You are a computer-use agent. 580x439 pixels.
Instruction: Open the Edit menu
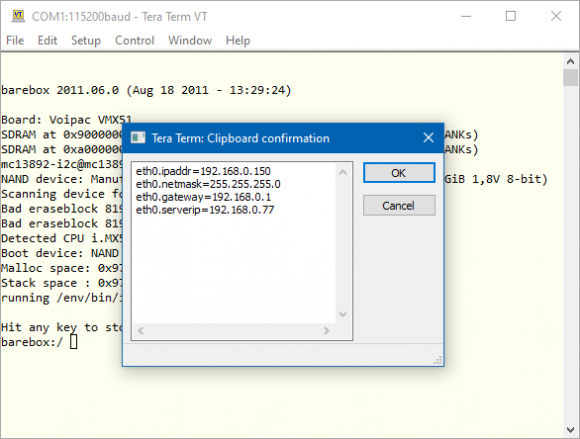click(47, 40)
